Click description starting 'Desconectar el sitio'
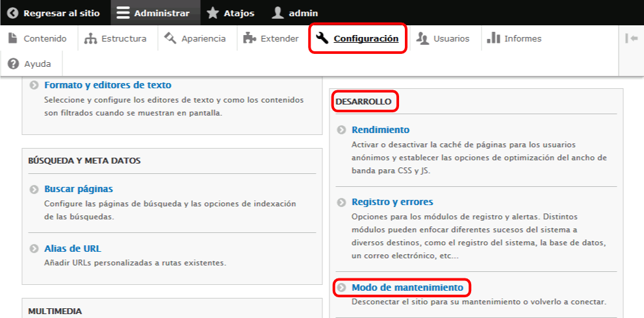Viewport: 644px width, 318px height. 479,302
